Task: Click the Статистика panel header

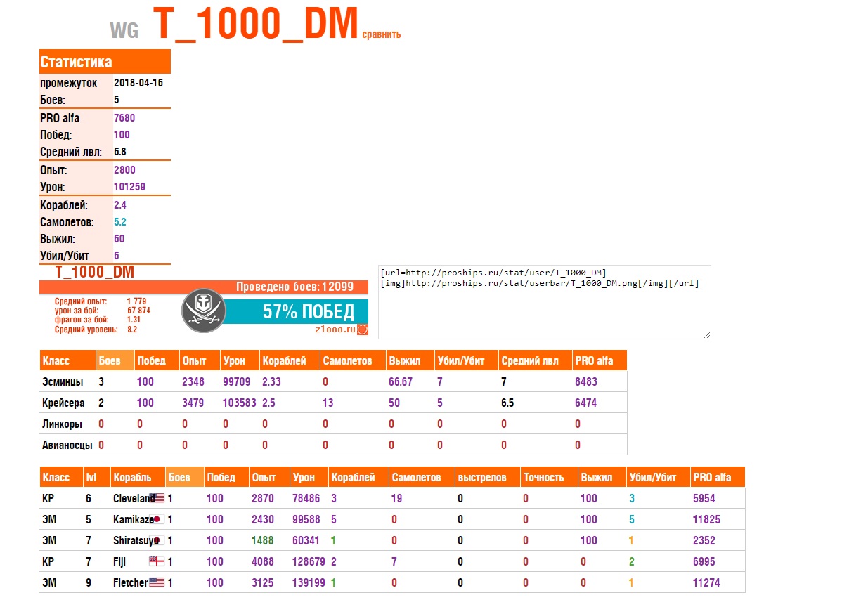Action: click(105, 62)
